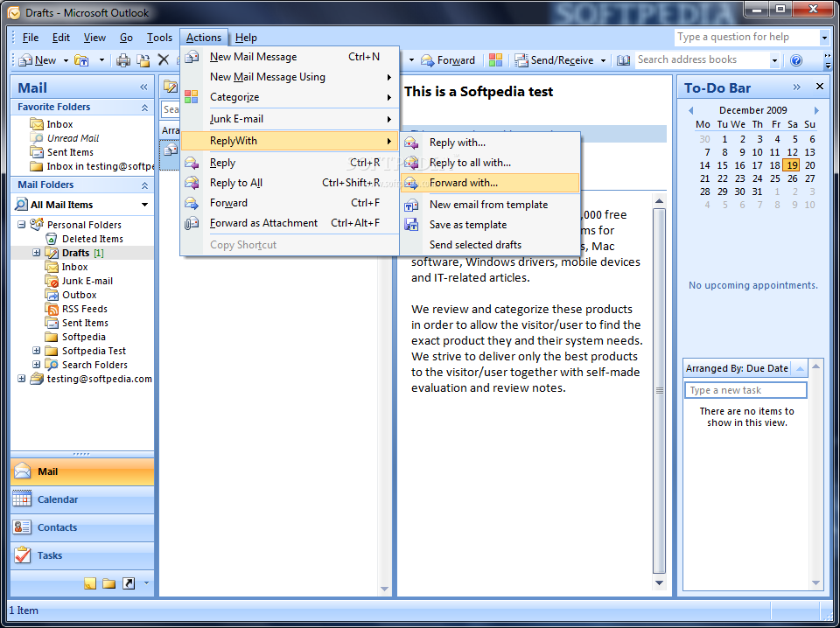
Task: Click the Print toolbar icon
Action: coord(123,60)
